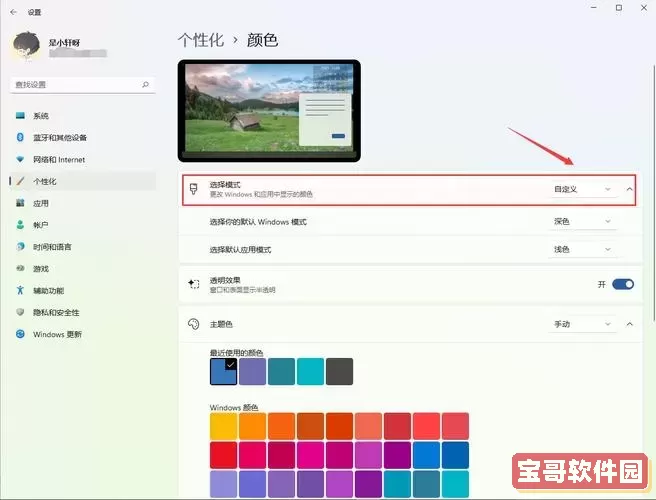This screenshot has height=500, width=656.
Task: Open 隐私和安全性 settings
Action: click(x=83, y=313)
